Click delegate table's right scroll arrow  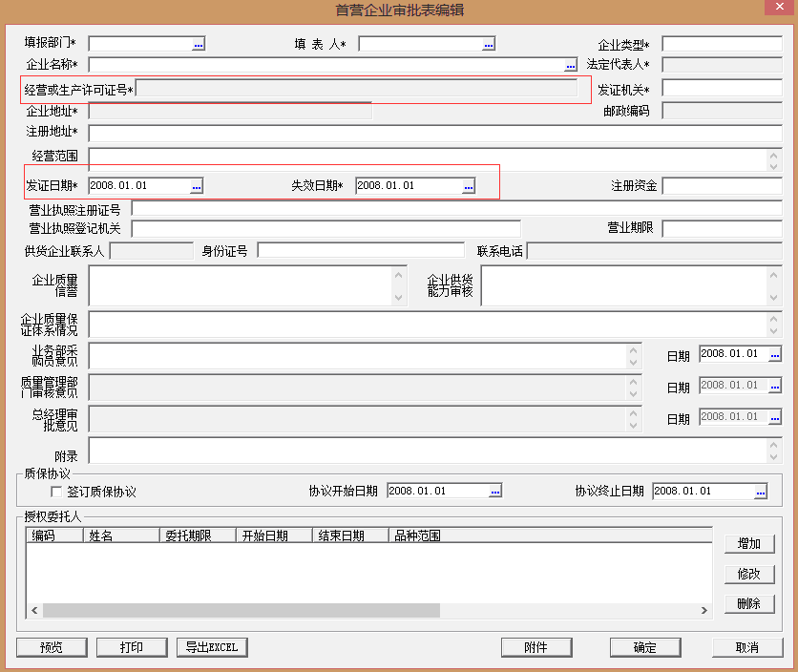coord(704,610)
